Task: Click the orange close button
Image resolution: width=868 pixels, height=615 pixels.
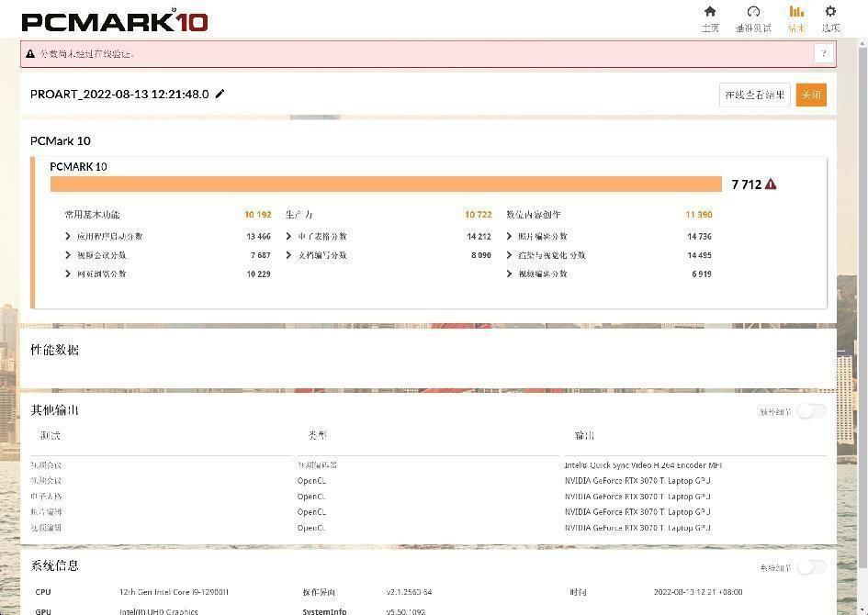Action: click(x=811, y=95)
